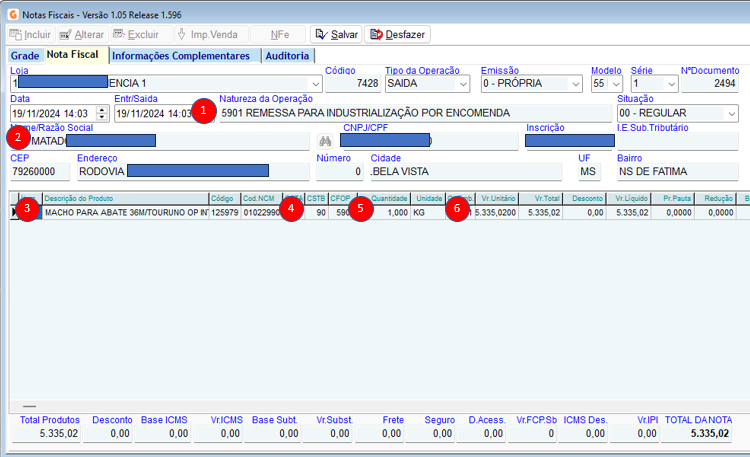Screen dimensions: 750x457
Task: Search customer with binoculars icon
Action: pos(325,141)
